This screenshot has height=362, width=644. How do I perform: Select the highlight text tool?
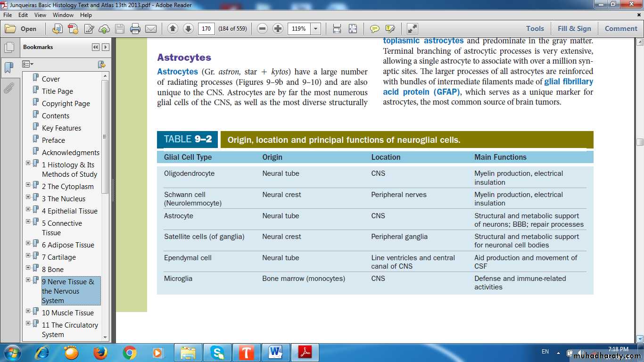click(390, 29)
